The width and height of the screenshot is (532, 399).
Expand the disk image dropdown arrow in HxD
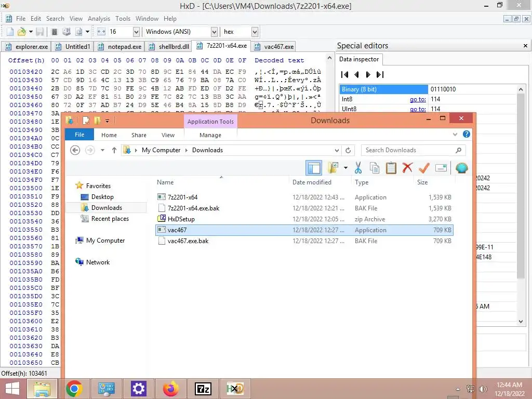coord(87,32)
